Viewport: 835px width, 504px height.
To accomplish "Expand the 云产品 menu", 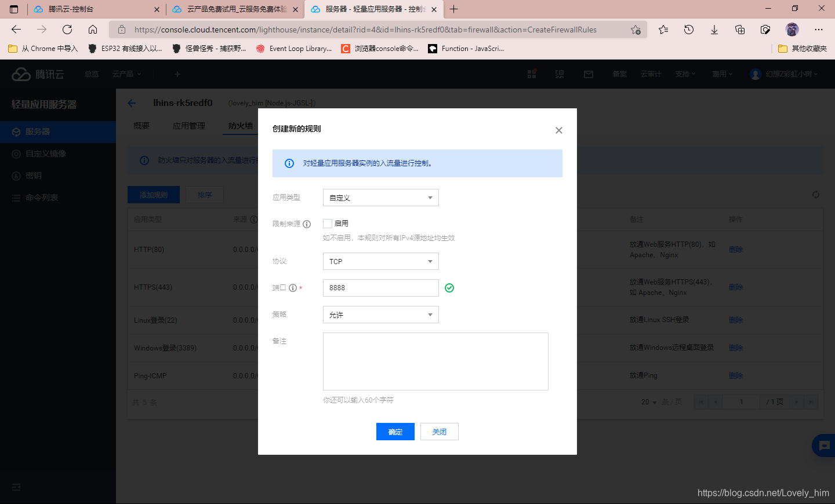I will pos(126,74).
